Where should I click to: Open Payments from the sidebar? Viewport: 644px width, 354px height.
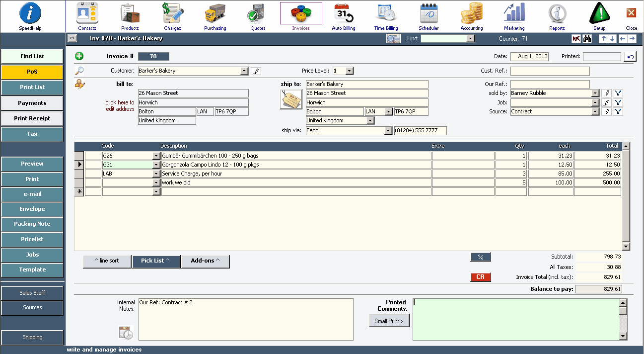click(32, 103)
